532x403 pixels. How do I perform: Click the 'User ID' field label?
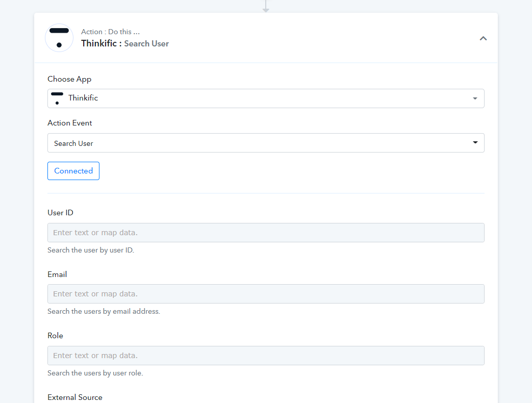pyautogui.click(x=60, y=213)
